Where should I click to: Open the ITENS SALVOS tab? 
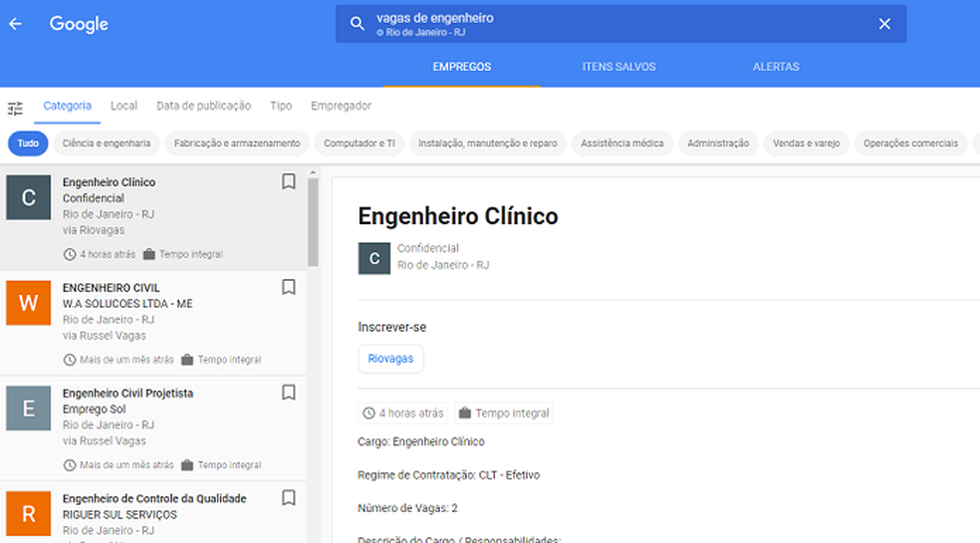[618, 67]
